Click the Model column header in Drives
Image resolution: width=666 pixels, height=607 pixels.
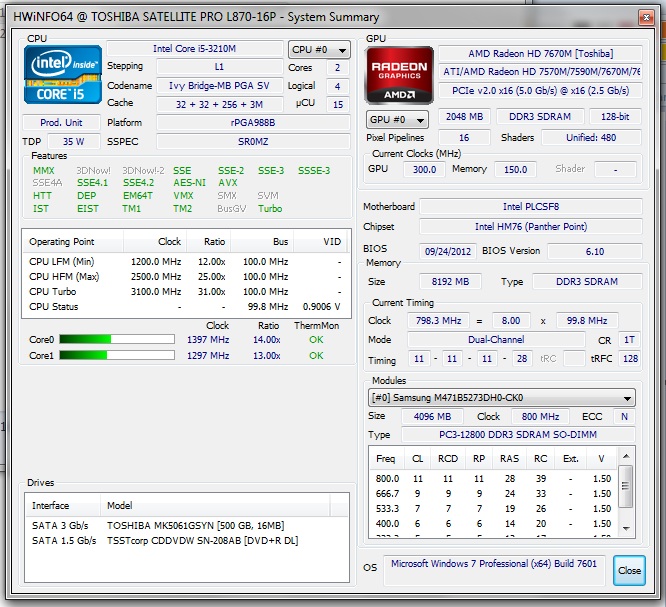coord(215,505)
